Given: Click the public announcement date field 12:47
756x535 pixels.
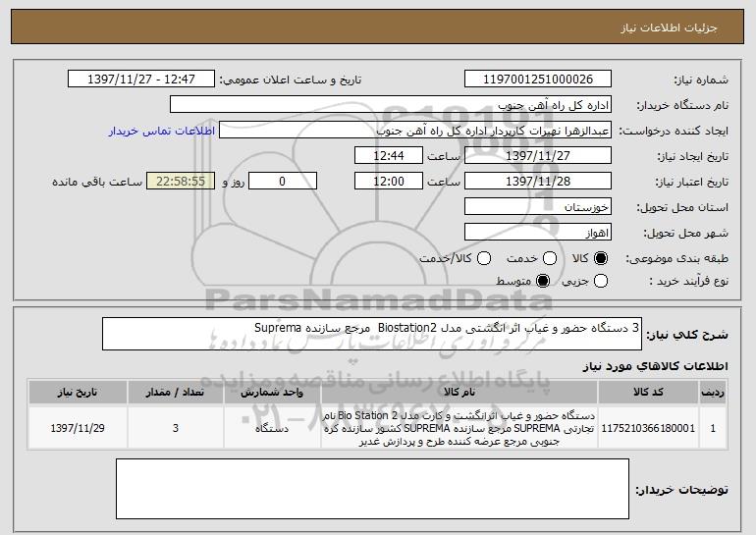Looking at the screenshot, I should pyautogui.click(x=141, y=80).
